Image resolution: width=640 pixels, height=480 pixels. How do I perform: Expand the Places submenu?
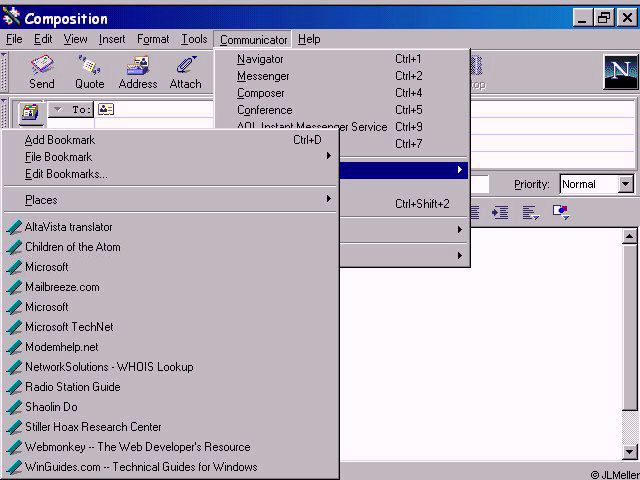pyautogui.click(x=170, y=200)
